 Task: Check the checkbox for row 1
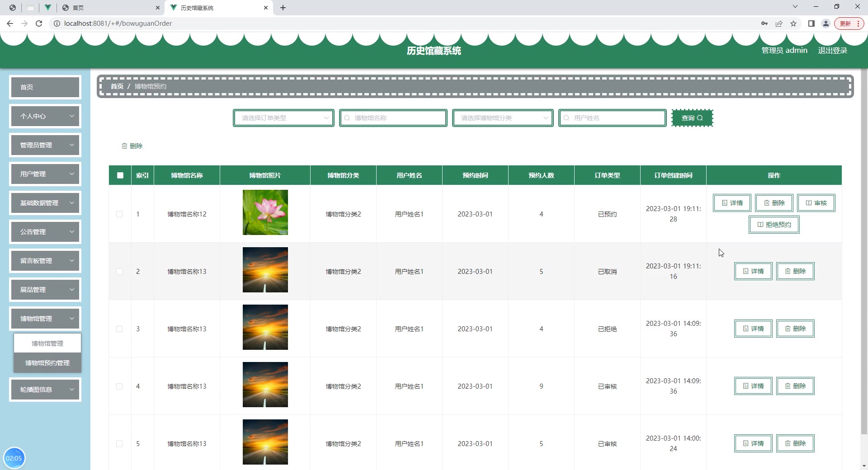click(119, 214)
